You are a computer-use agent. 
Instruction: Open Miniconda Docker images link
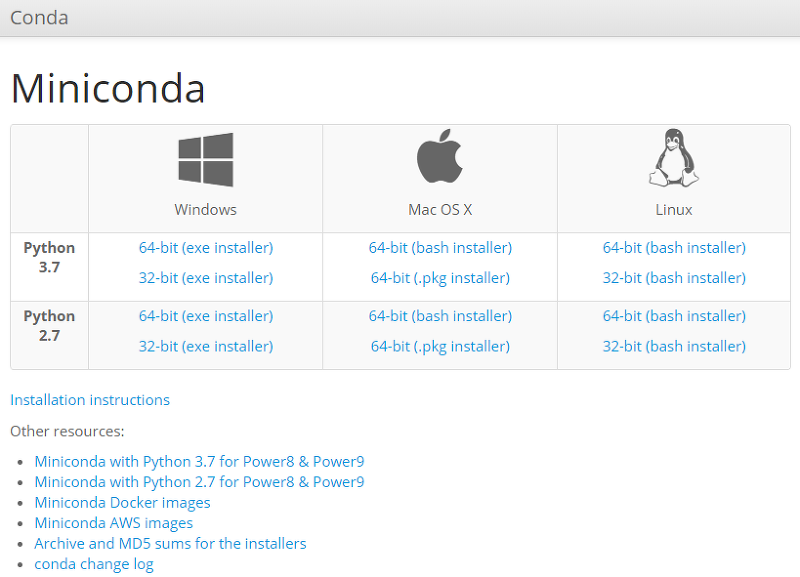122,503
